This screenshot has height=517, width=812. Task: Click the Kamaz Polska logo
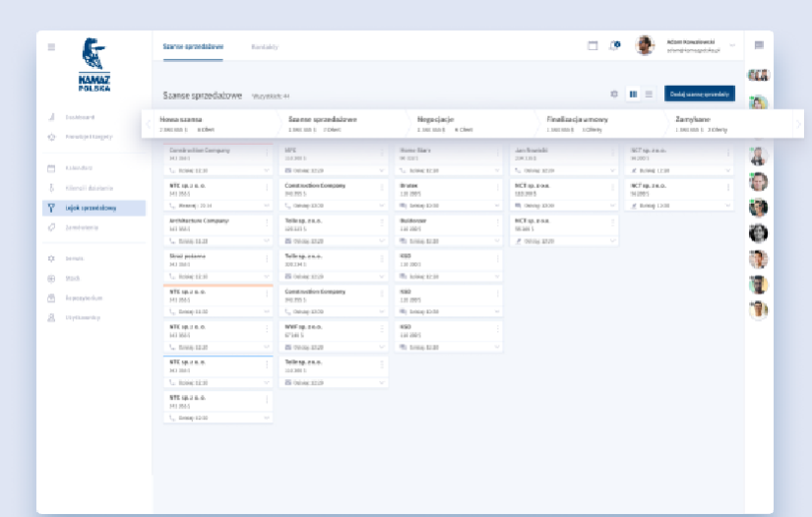point(94,64)
